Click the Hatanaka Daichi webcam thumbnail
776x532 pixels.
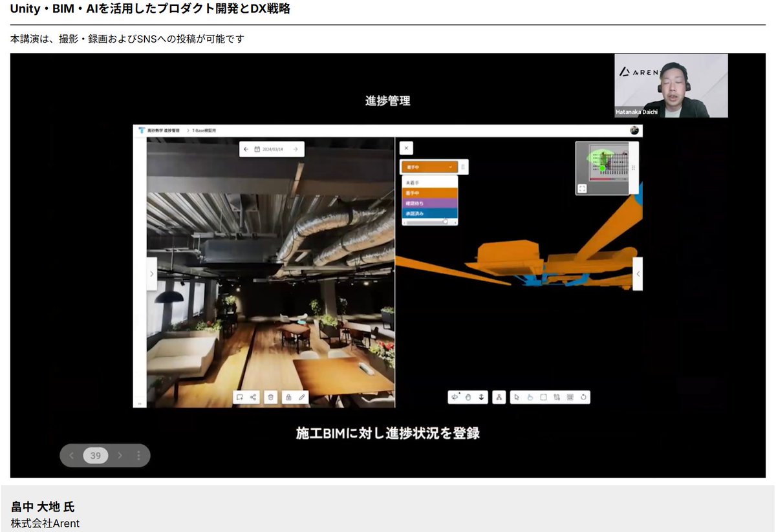(671, 85)
